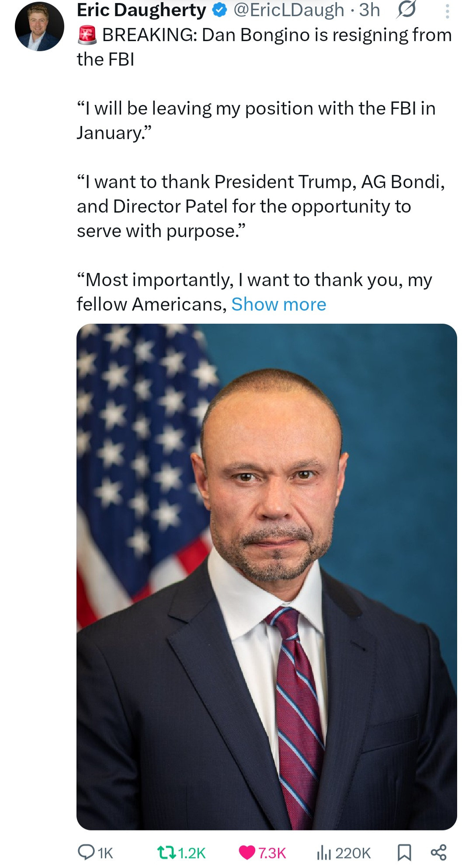Click the Eric Daugherty display name
472x868 pixels.
tap(141, 10)
